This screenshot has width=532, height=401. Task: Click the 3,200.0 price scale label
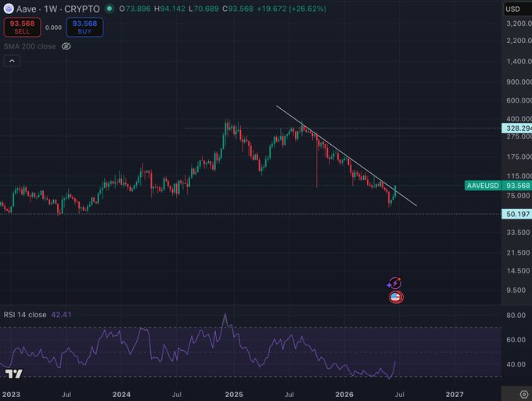pyautogui.click(x=519, y=23)
